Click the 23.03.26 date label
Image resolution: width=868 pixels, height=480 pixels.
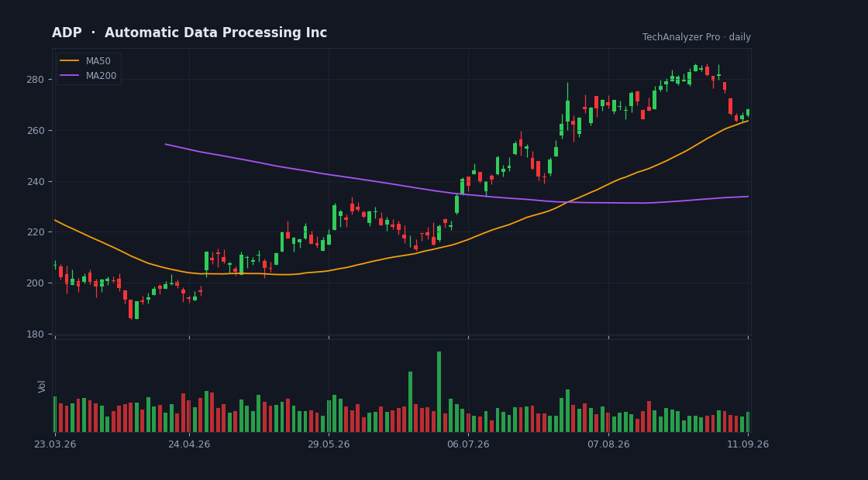55,444
